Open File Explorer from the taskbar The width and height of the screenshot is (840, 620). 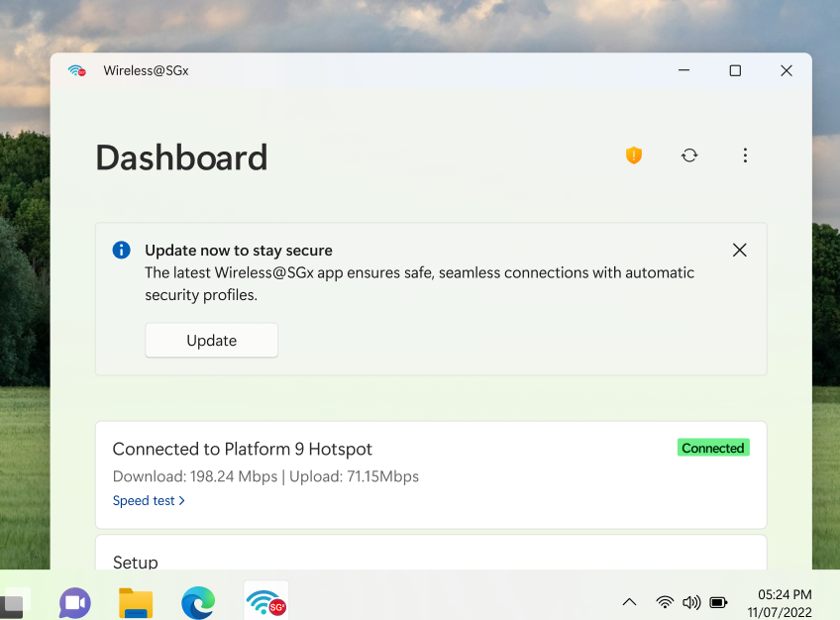pyautogui.click(x=136, y=603)
